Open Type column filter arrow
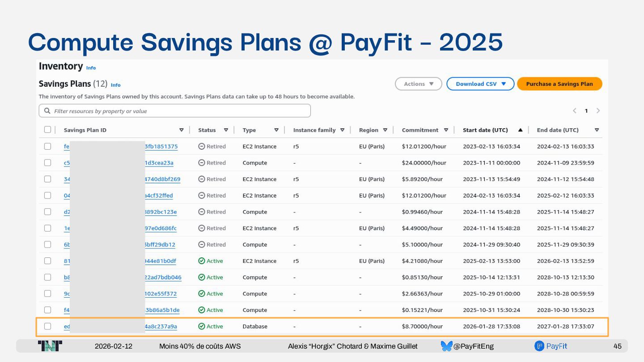This screenshot has width=644, height=362. tap(276, 130)
